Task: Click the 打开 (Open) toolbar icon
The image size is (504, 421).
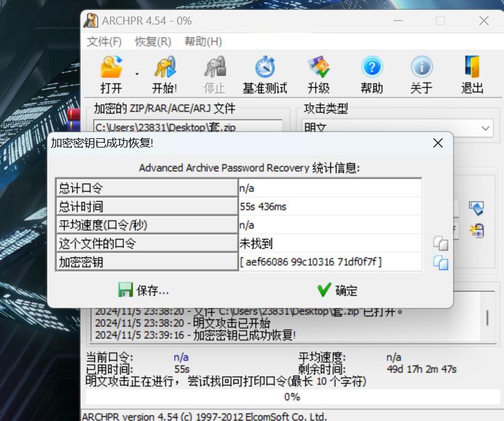Action: pyautogui.click(x=111, y=74)
